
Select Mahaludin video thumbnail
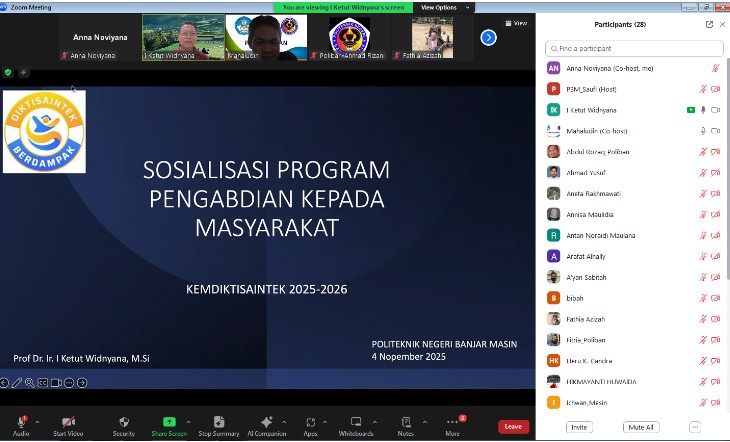point(266,37)
